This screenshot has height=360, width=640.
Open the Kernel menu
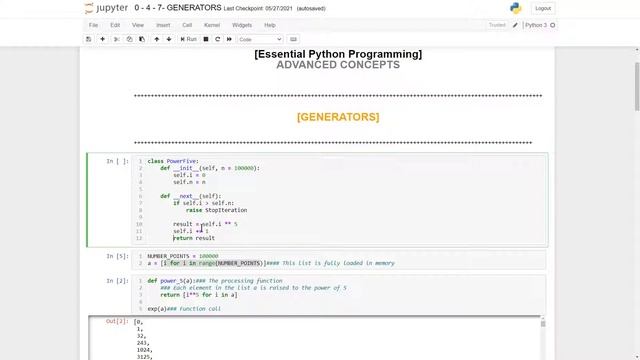point(212,25)
